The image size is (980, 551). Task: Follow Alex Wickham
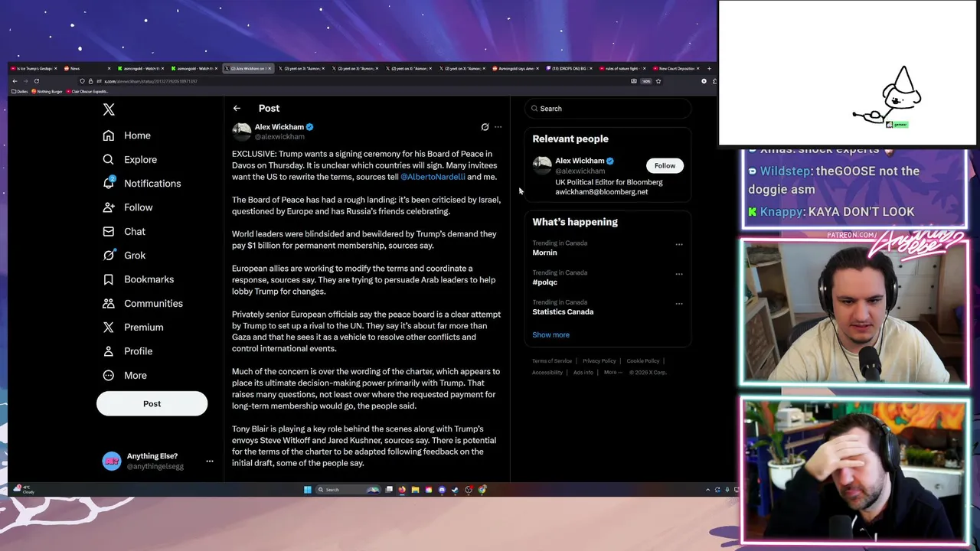tap(665, 165)
